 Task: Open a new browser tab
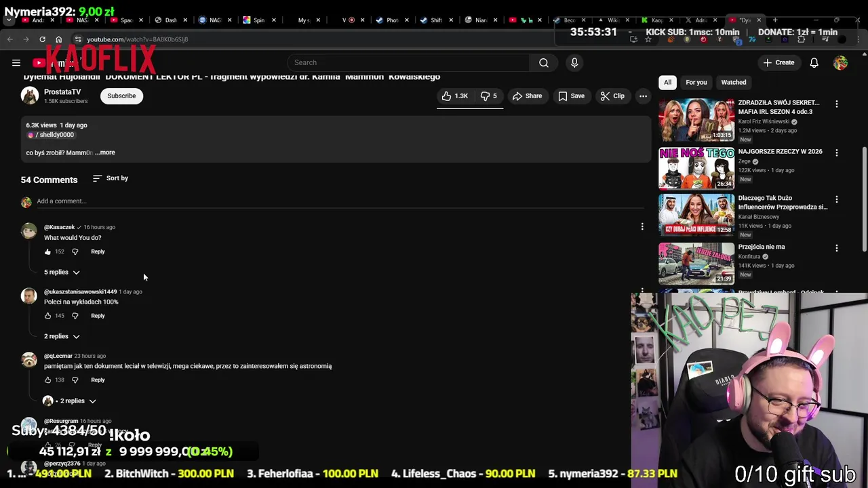click(775, 20)
